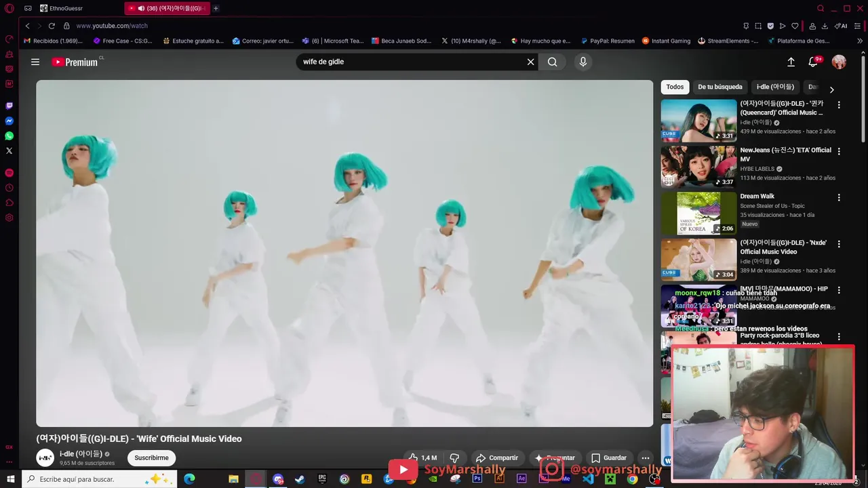The image size is (868, 488).
Task: Open Steam from the taskbar
Action: pos(300,479)
